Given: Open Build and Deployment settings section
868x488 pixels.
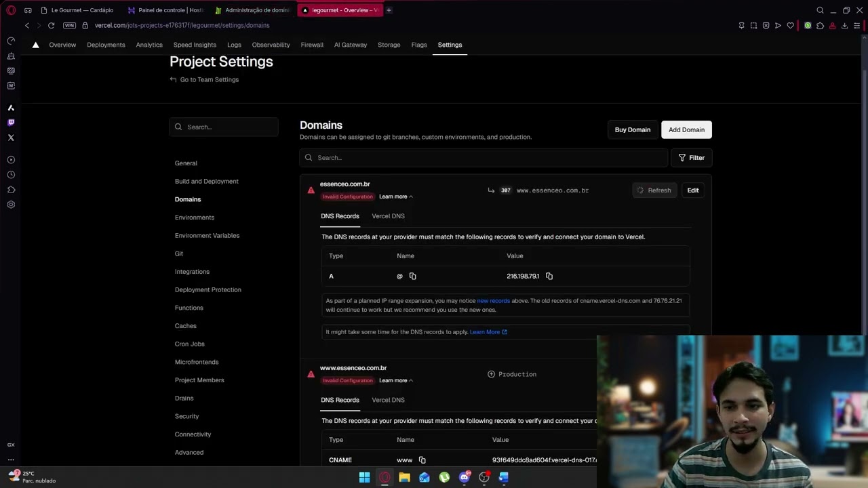Looking at the screenshot, I should (x=207, y=182).
